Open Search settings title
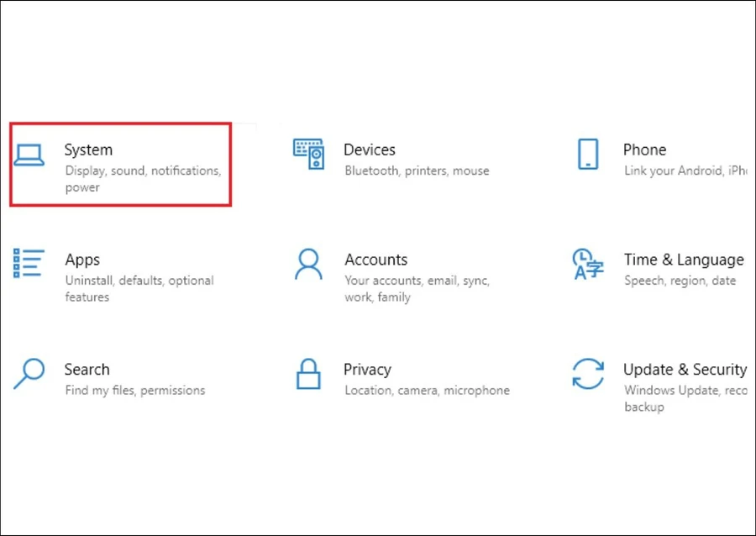Screen dimensions: 756x536 (87, 370)
